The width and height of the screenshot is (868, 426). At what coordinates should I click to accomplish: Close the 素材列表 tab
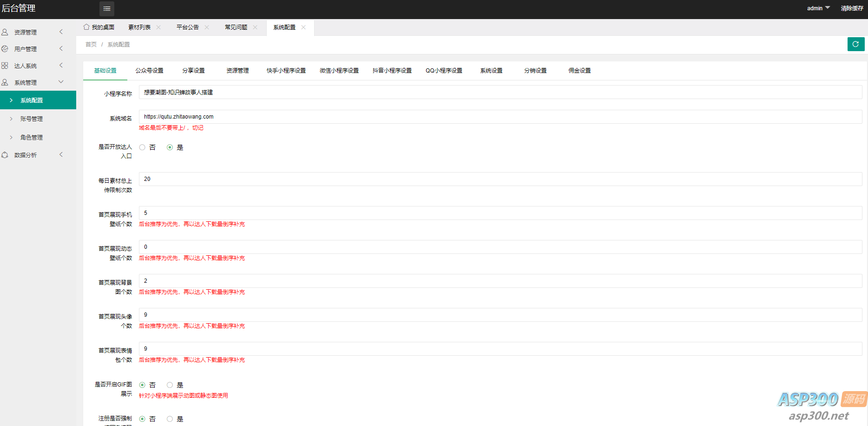click(x=158, y=27)
